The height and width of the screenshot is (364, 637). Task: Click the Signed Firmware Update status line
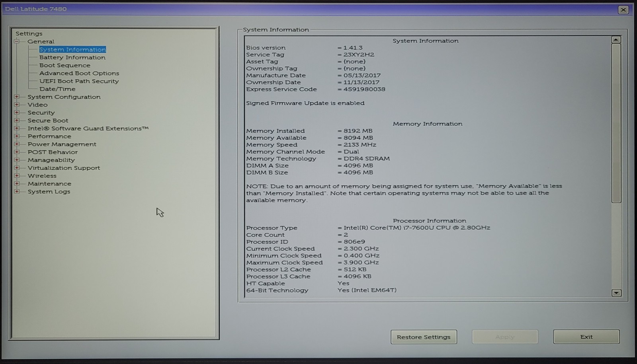pyautogui.click(x=305, y=103)
